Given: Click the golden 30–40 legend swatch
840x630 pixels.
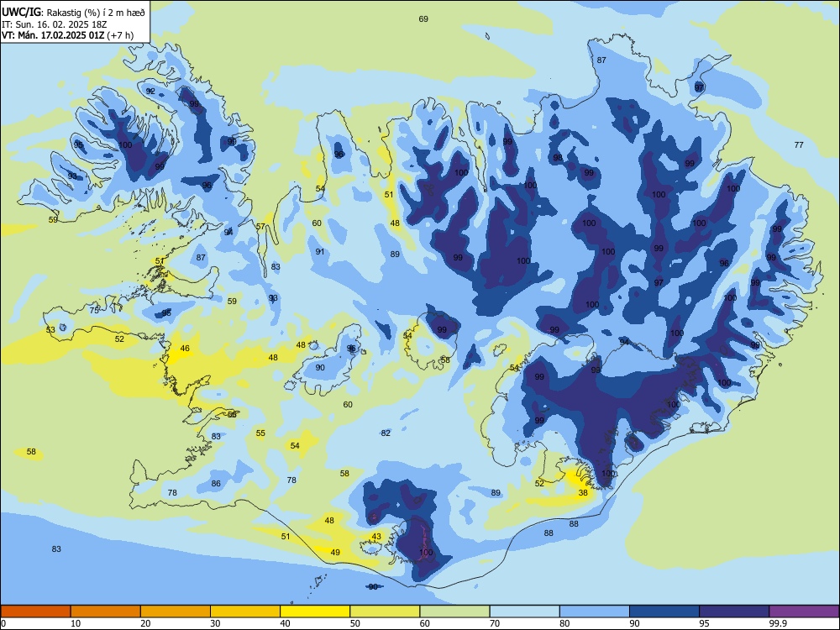Looking at the screenshot, I should point(245,612).
